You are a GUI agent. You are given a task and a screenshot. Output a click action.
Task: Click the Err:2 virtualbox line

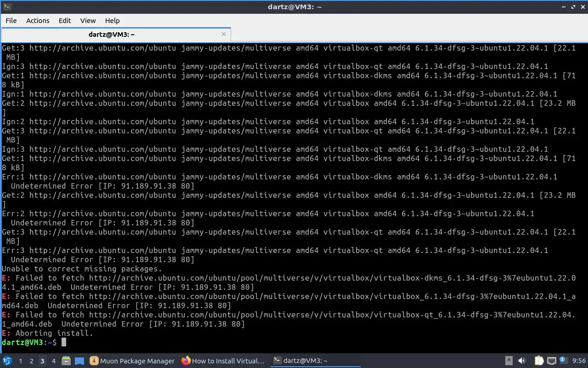(268, 214)
